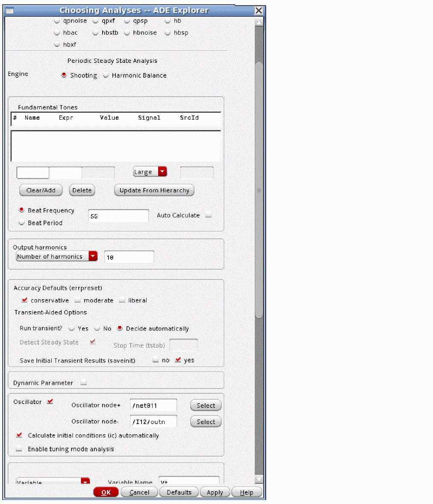This screenshot has height=504, width=433.
Task: Select the qpnoise analysis radio button
Action: coord(57,21)
